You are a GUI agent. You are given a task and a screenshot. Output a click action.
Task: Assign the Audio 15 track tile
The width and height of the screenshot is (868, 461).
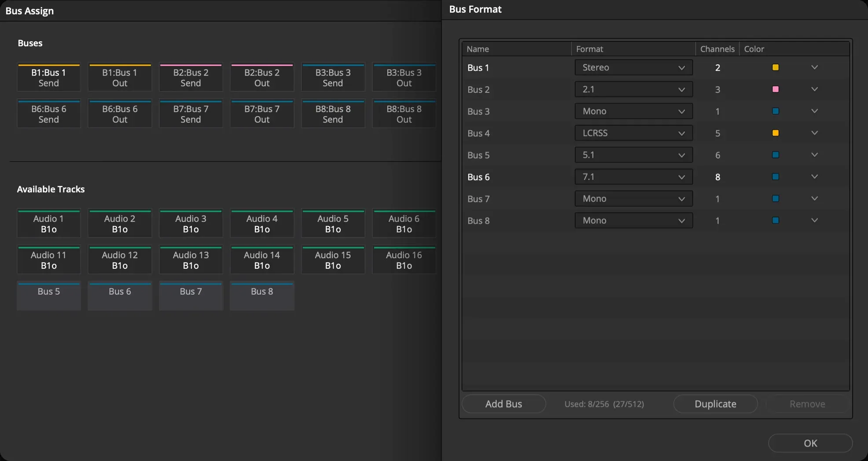(x=333, y=260)
